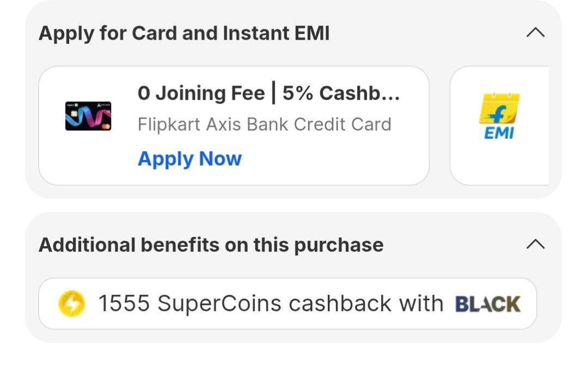Tap the Mastercard logo on the card image
The width and height of the screenshot is (588, 378).
[106, 126]
